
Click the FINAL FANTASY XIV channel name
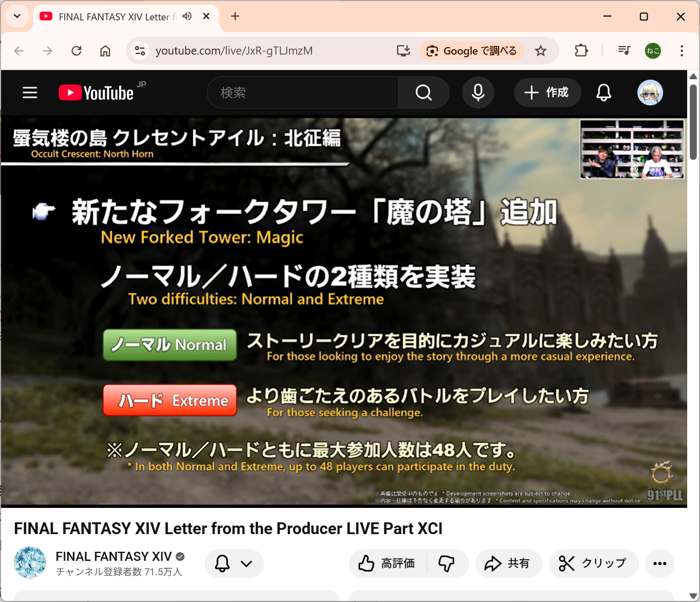pyautogui.click(x=113, y=557)
